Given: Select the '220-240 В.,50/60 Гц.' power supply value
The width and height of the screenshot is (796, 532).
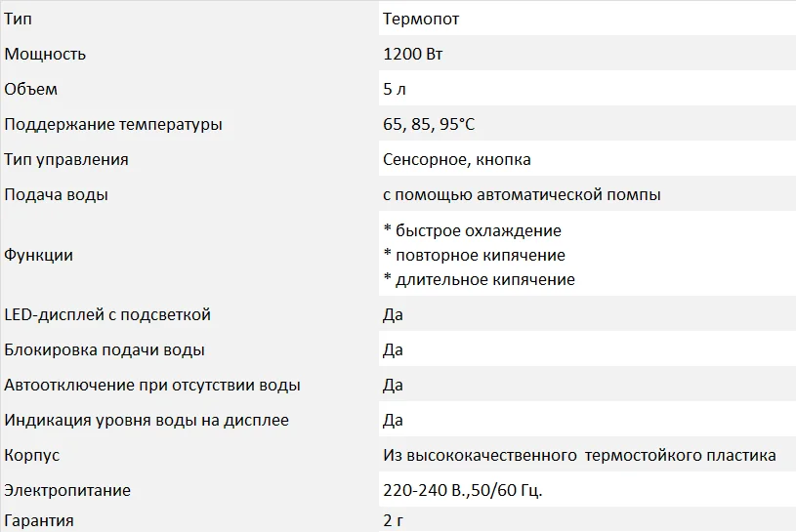Looking at the screenshot, I should tap(463, 490).
